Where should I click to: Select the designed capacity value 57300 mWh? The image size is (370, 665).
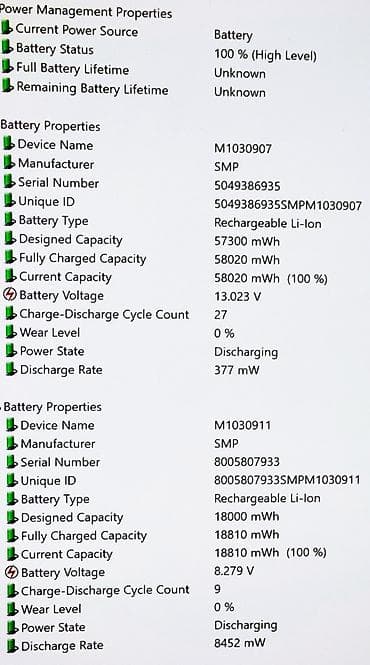click(x=247, y=242)
